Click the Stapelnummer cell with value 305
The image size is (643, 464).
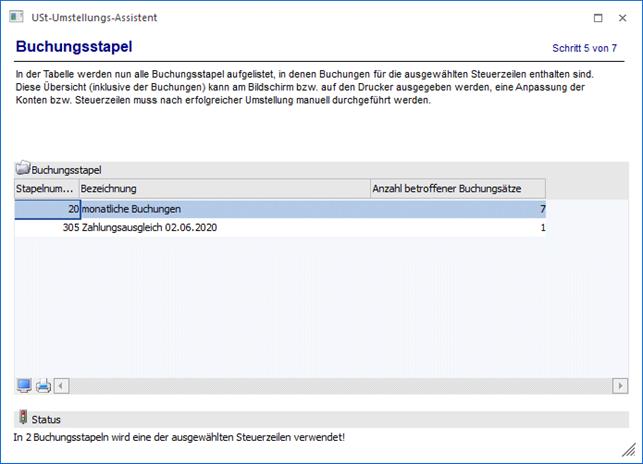click(47, 228)
